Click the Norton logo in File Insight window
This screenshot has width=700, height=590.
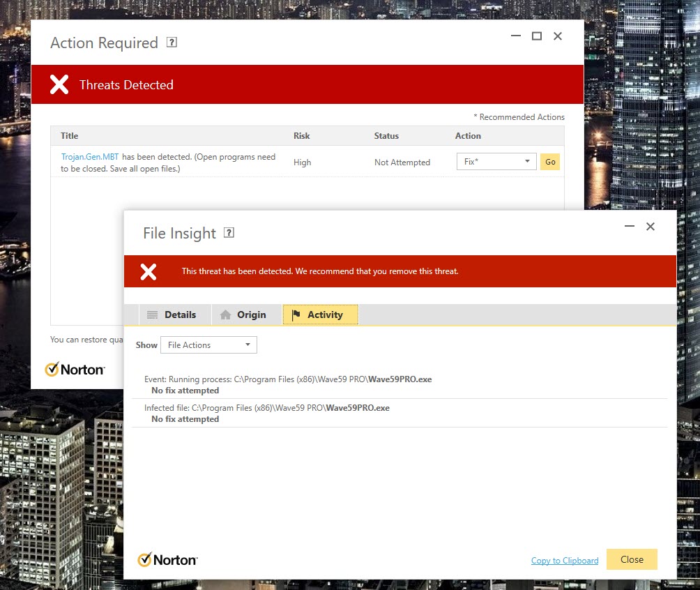167,559
